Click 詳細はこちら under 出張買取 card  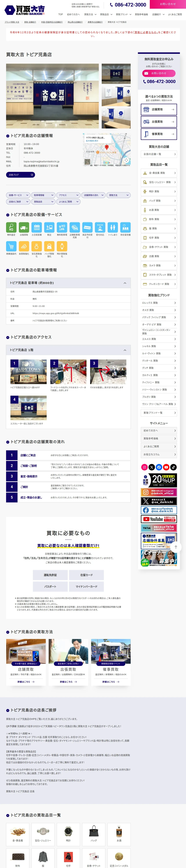click(x=68, y=682)
